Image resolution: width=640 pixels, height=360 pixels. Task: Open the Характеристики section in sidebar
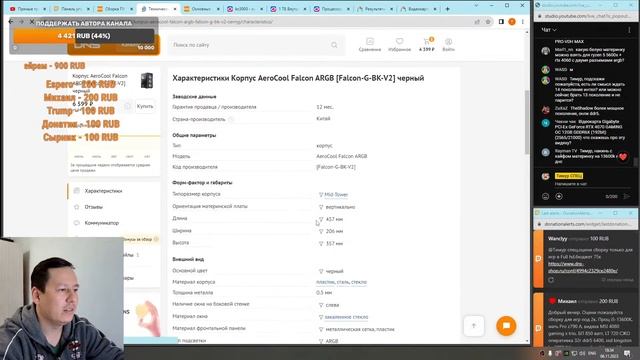point(103,191)
